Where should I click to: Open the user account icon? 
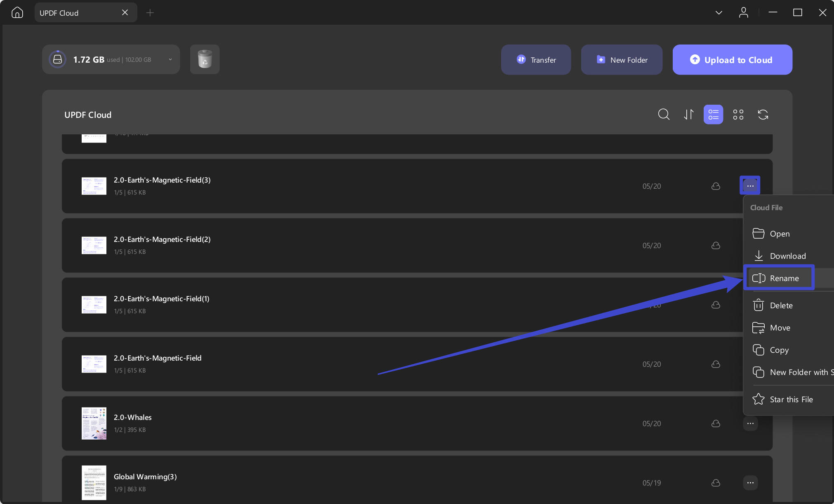pos(743,13)
